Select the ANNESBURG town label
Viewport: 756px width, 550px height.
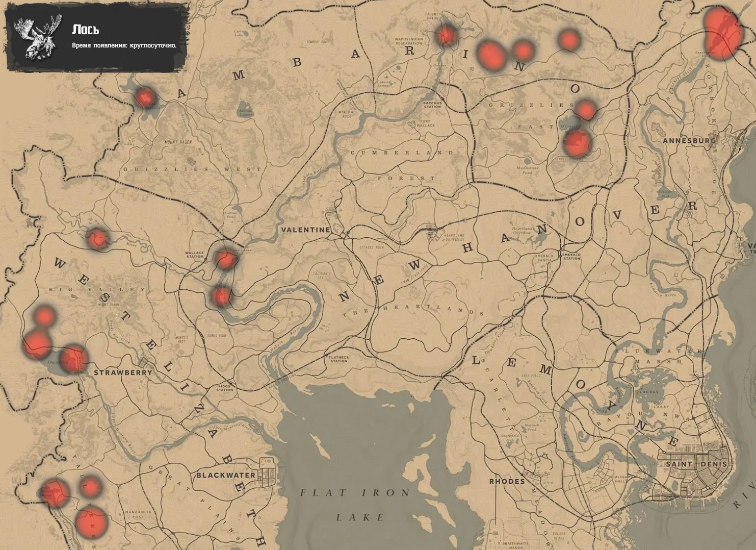pos(689,140)
